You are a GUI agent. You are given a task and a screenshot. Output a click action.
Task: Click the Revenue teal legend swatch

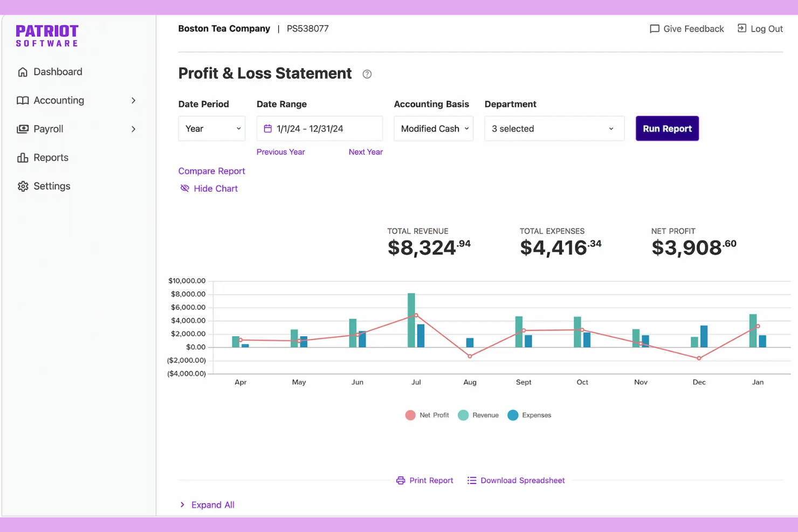pos(463,415)
